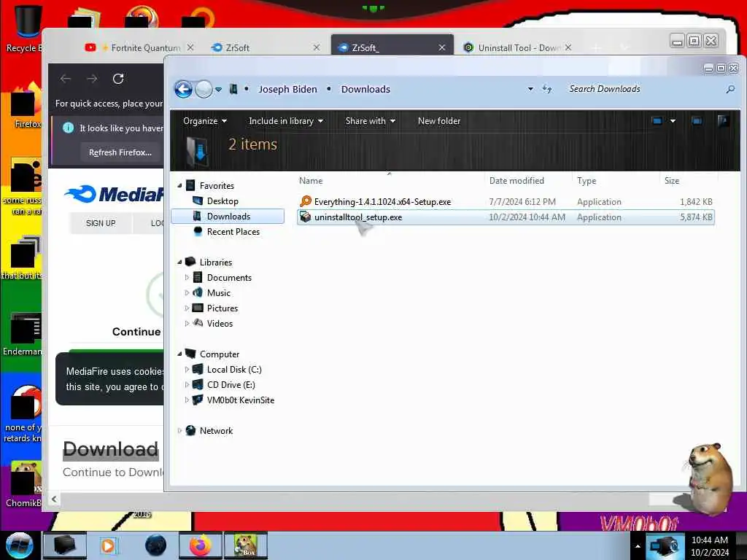Click the Explorer forward navigation button
This screenshot has height=560, width=747.
tap(204, 89)
